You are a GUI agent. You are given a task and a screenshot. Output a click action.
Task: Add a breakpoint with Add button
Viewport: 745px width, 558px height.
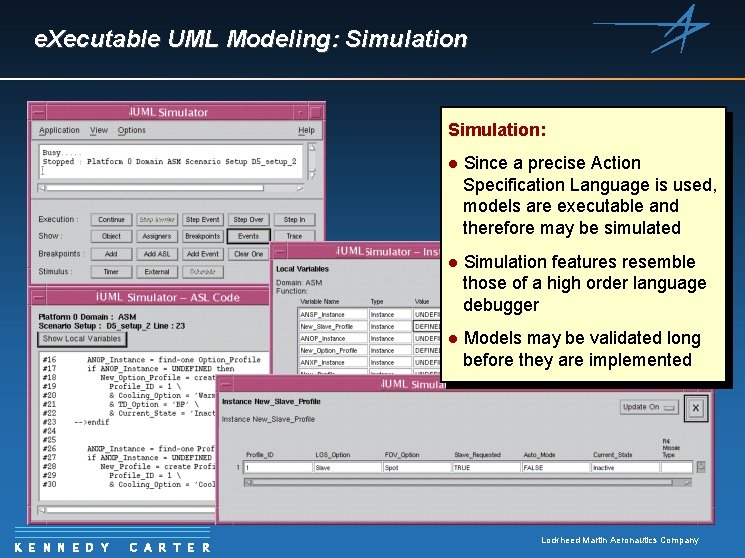click(111, 254)
